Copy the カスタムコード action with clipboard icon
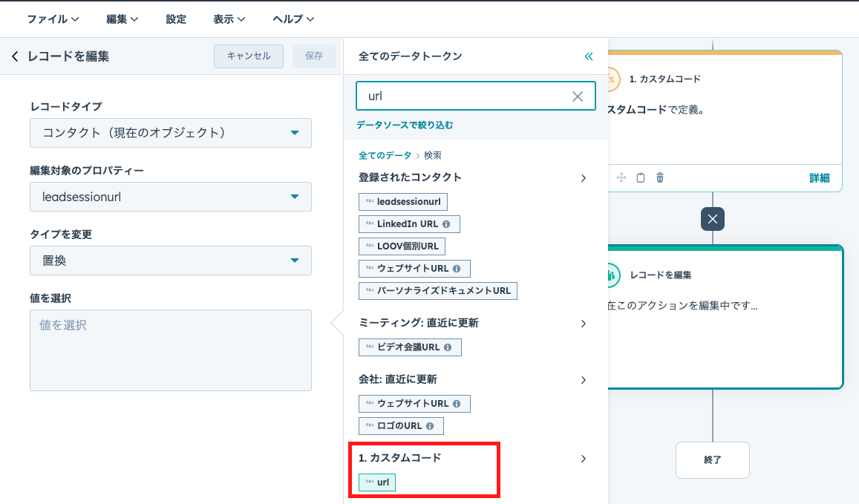Image resolution: width=859 pixels, height=504 pixels. click(x=641, y=177)
